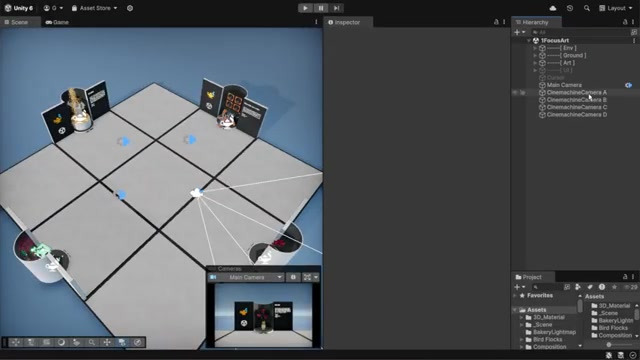This screenshot has height=360, width=640.
Task: Toggle the Inspector panel lock
Action: (x=496, y=22)
